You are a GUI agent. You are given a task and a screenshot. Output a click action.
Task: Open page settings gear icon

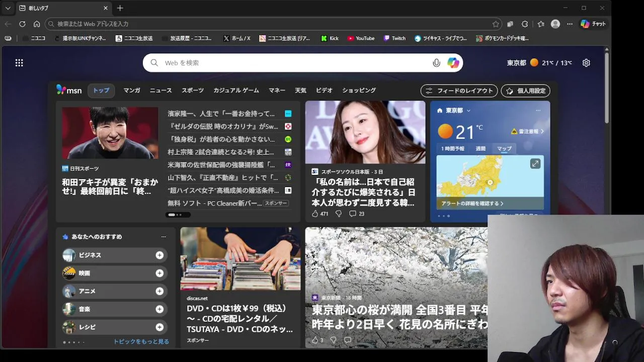[x=586, y=63]
